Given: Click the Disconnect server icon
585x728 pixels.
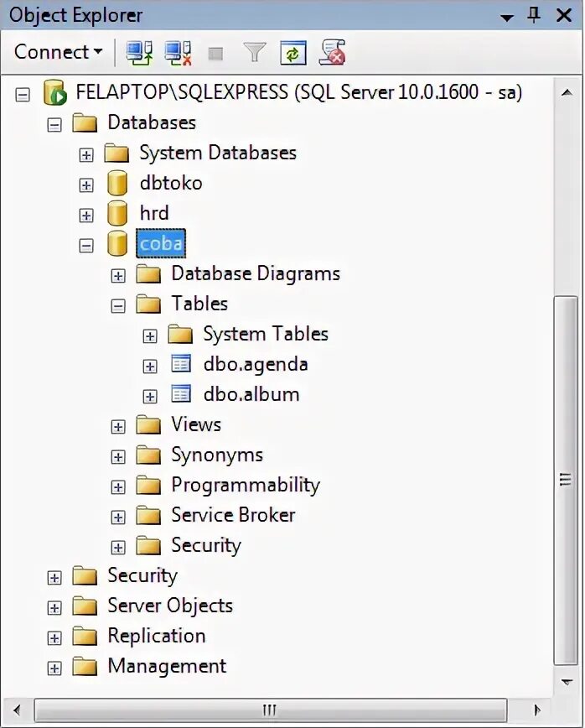Looking at the screenshot, I should coord(179,53).
